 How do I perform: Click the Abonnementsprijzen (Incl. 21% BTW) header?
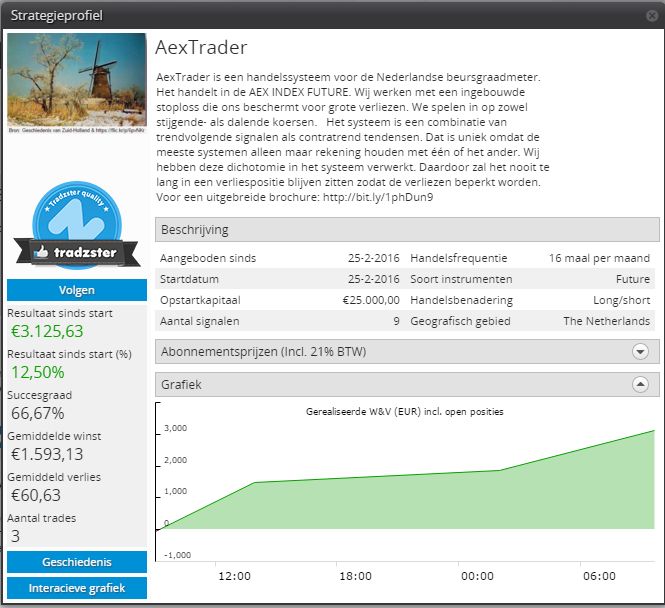point(407,351)
